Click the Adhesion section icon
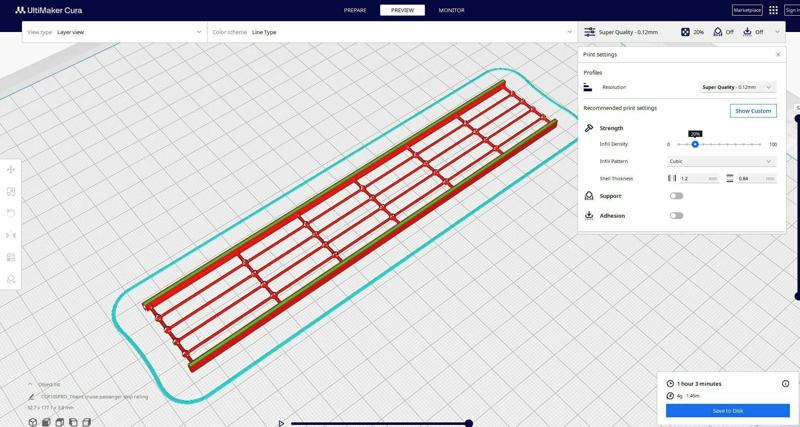This screenshot has height=427, width=800. click(589, 216)
